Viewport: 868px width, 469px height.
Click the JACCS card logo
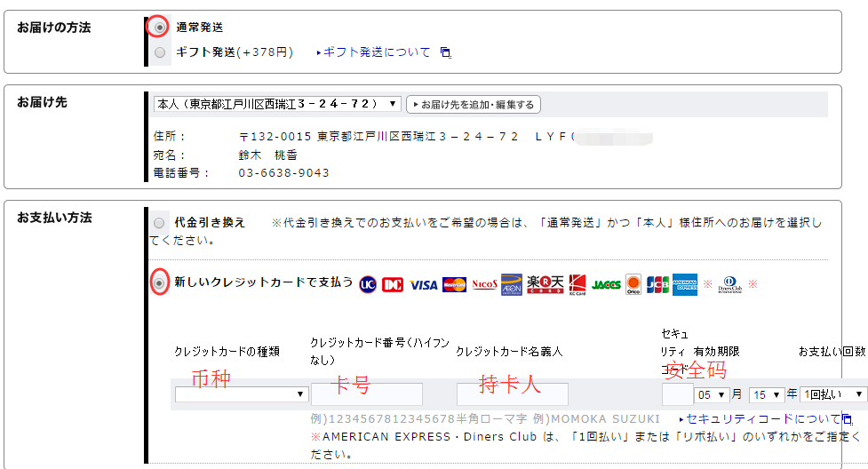click(606, 284)
